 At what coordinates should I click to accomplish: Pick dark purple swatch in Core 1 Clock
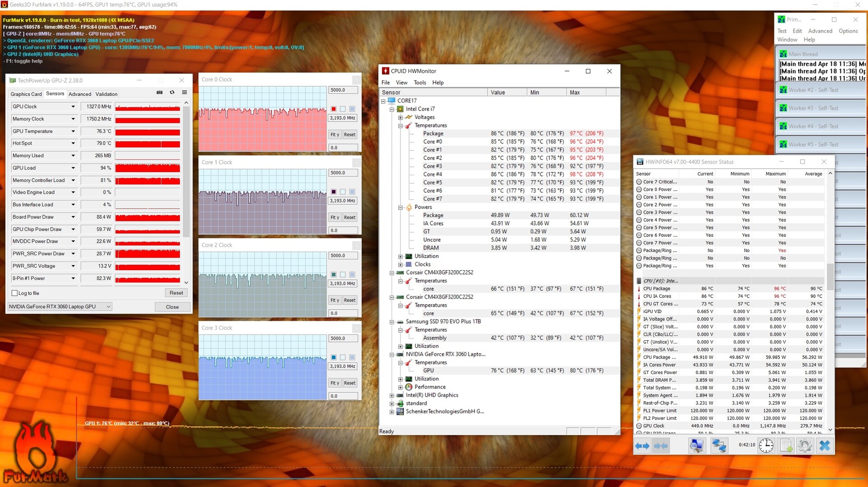(334, 192)
